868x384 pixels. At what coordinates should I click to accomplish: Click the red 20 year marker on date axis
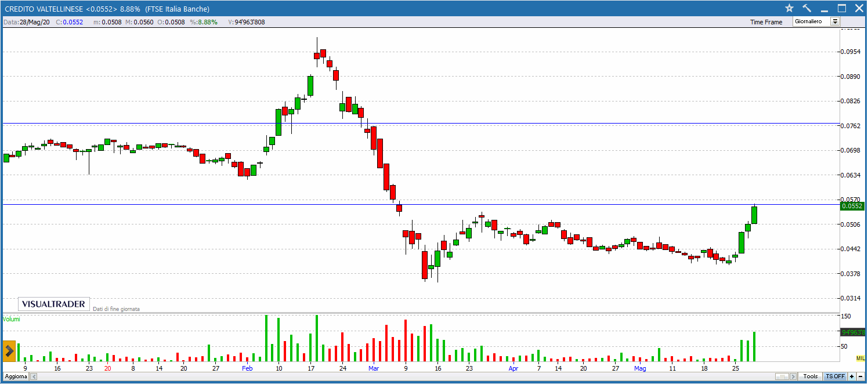(107, 368)
